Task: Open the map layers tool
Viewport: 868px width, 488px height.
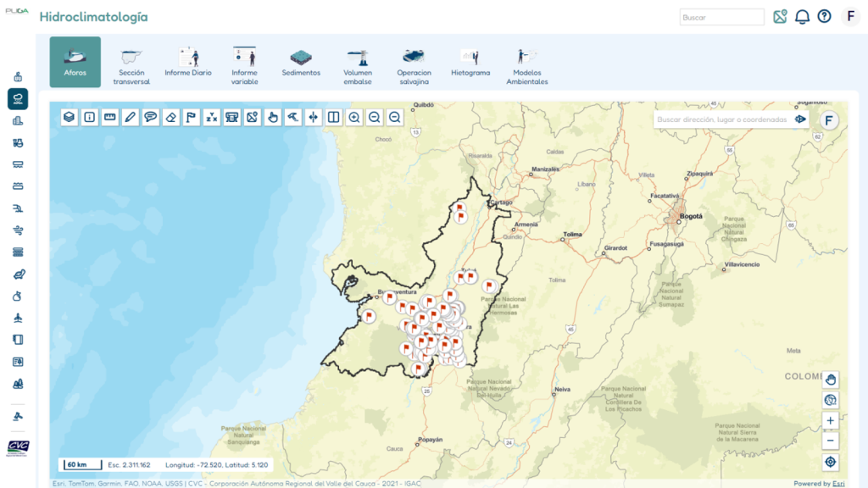Action: point(70,117)
